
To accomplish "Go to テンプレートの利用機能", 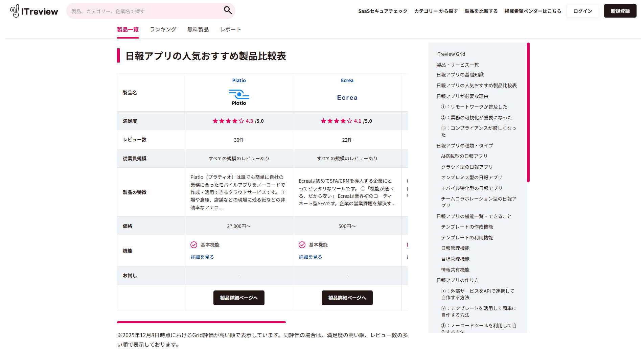I will point(467,238).
